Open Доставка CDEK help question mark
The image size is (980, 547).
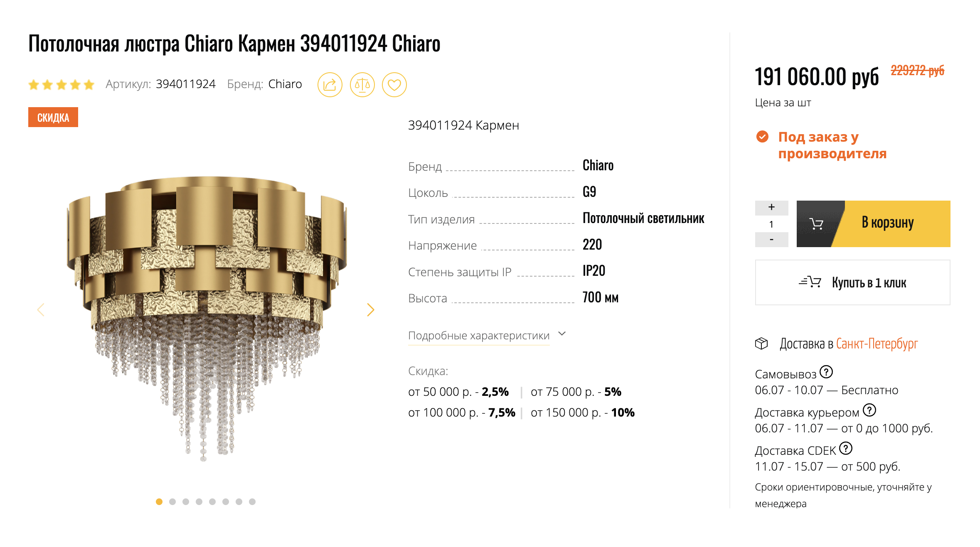pos(845,448)
